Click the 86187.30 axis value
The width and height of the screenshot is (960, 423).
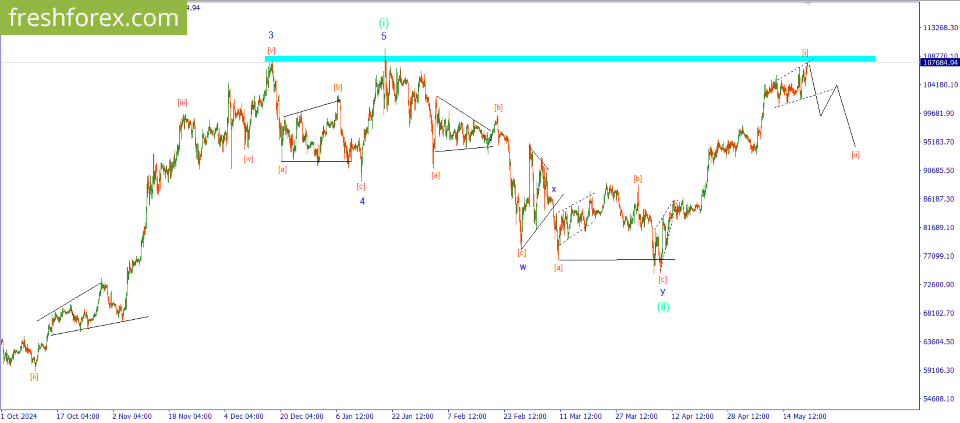click(940, 199)
